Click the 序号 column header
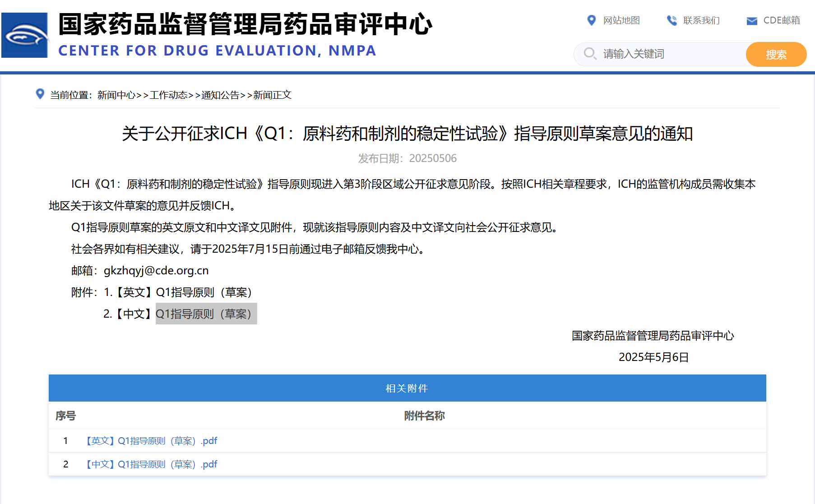Viewport: 815px width, 504px height. pyautogui.click(x=65, y=416)
